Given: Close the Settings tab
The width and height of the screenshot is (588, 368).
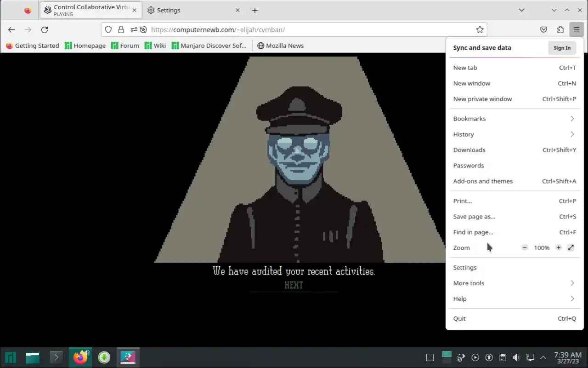Looking at the screenshot, I should click(x=237, y=10).
